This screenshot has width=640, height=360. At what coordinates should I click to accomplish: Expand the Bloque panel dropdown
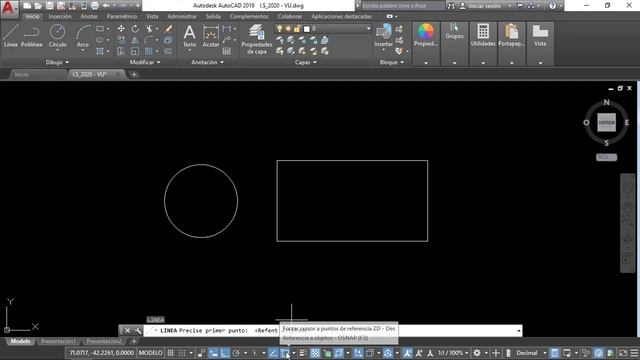[391, 62]
